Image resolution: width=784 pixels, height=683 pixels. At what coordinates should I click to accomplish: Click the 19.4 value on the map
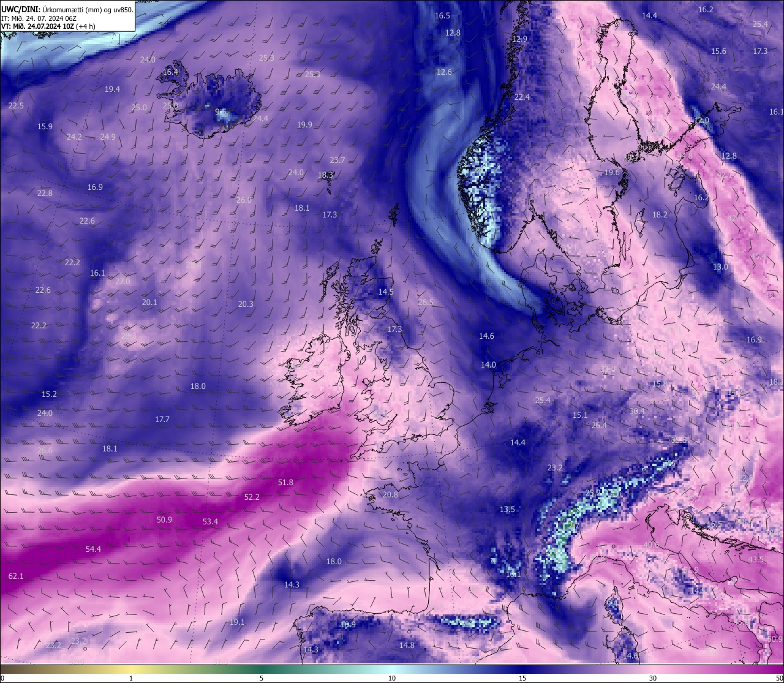point(112,89)
